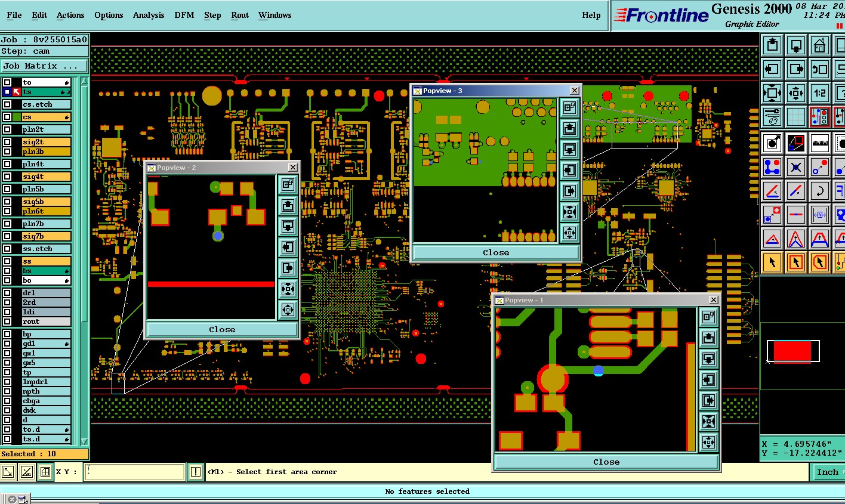The width and height of the screenshot is (845, 504).
Task: Click topmost side button in Popview - 1
Action: (709, 317)
